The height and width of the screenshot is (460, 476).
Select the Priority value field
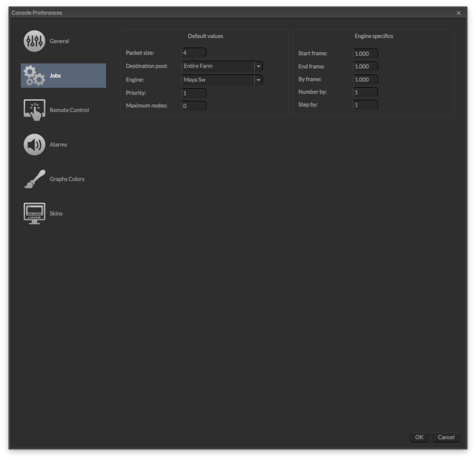(x=194, y=93)
